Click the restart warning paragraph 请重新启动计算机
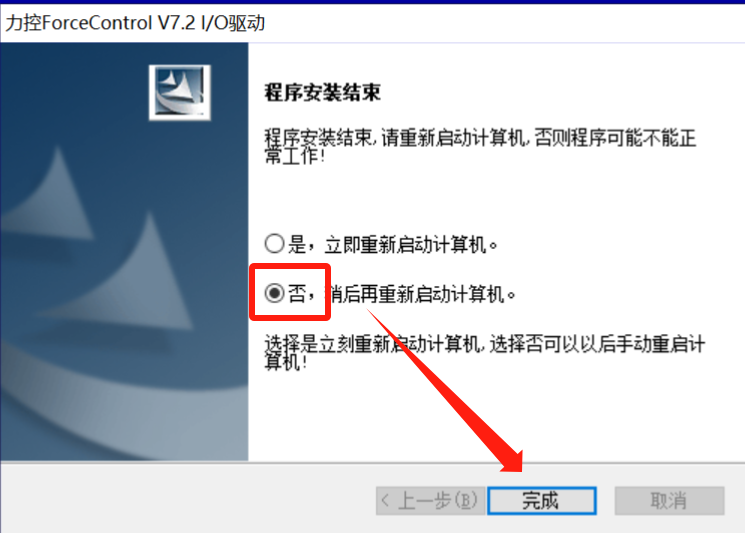This screenshot has width=745, height=533. coord(480,146)
